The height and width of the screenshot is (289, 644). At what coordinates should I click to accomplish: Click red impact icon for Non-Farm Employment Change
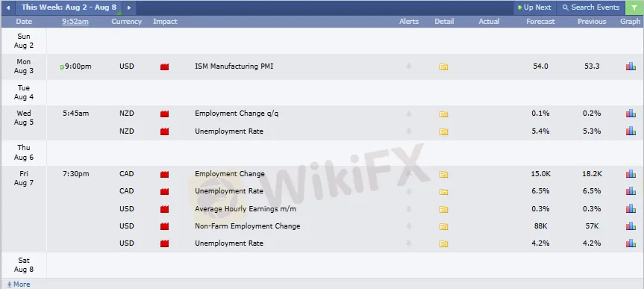pos(165,226)
